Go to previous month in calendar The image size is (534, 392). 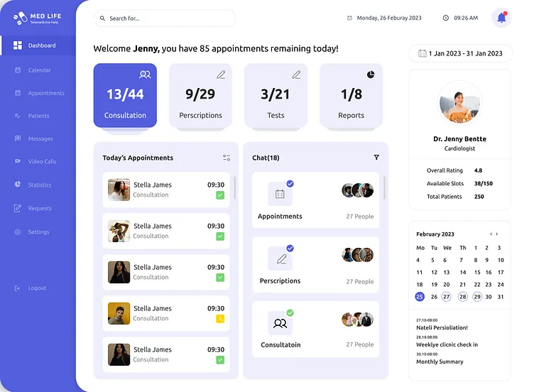pos(491,234)
